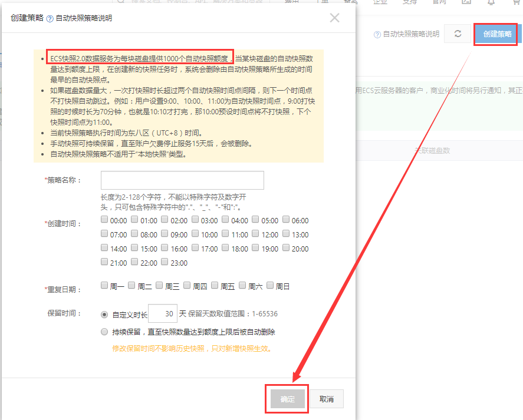Viewport: 523px width, 420px height.
Task: Check the 00:00 creation time box
Action: (104, 220)
